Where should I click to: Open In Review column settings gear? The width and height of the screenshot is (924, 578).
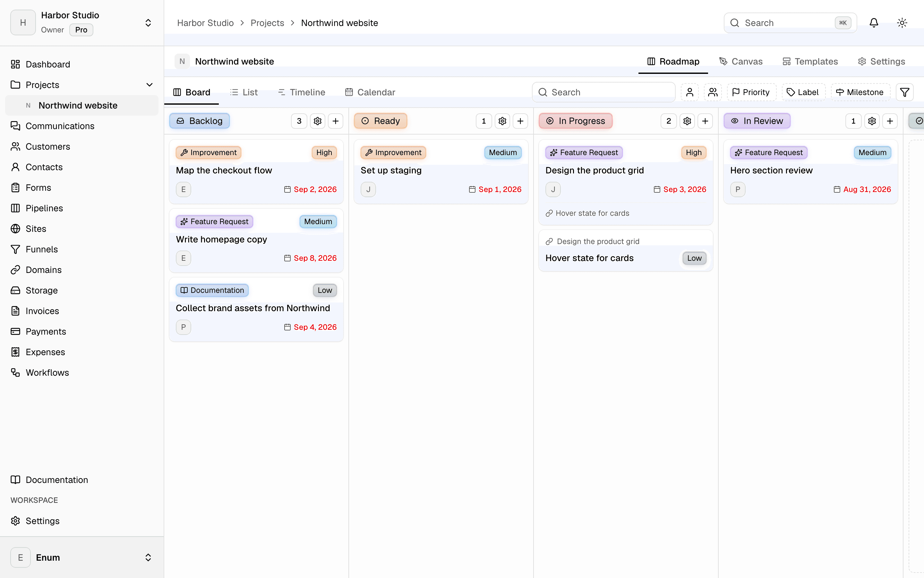pos(872,121)
